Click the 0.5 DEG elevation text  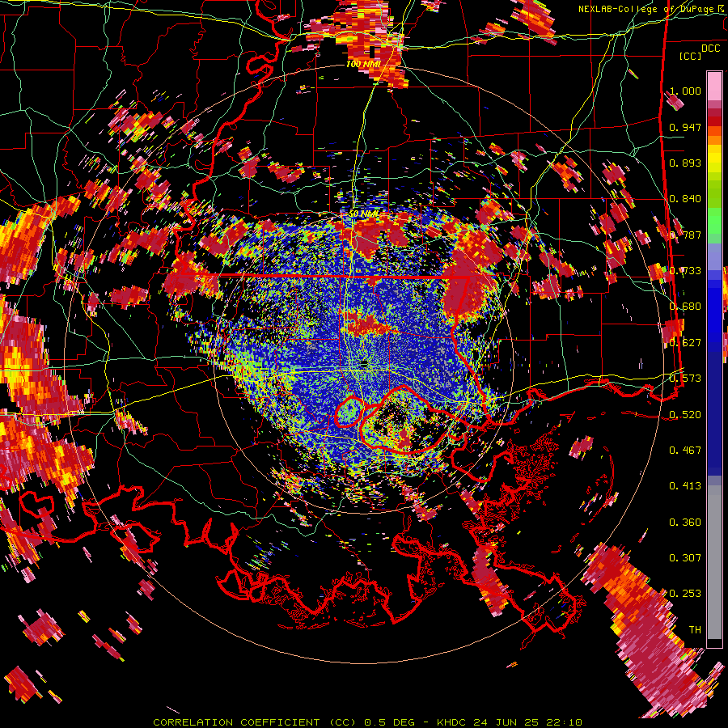[x=389, y=722]
